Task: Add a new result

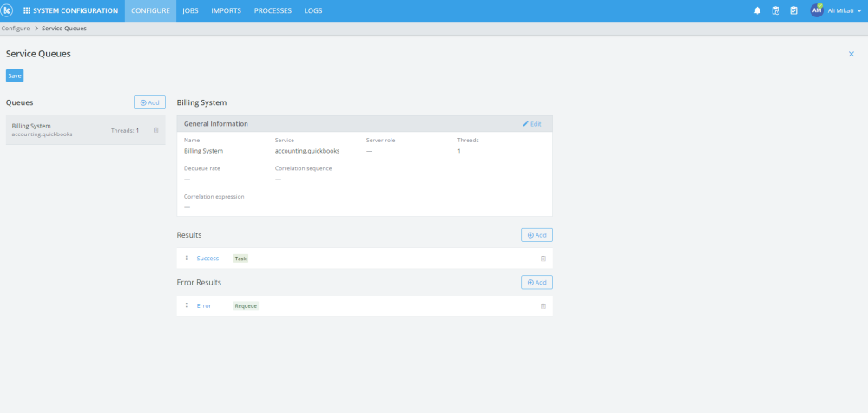Action: coord(536,235)
